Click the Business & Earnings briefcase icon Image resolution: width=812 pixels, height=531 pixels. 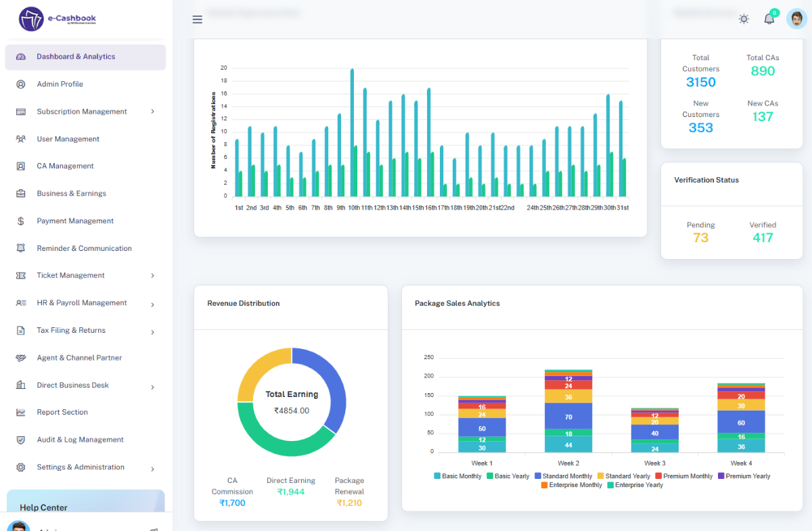[21, 193]
